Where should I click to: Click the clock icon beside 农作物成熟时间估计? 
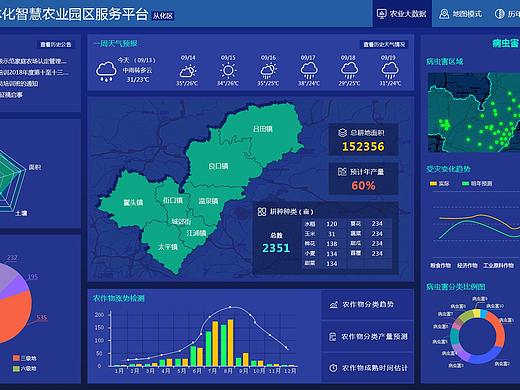[333, 368]
